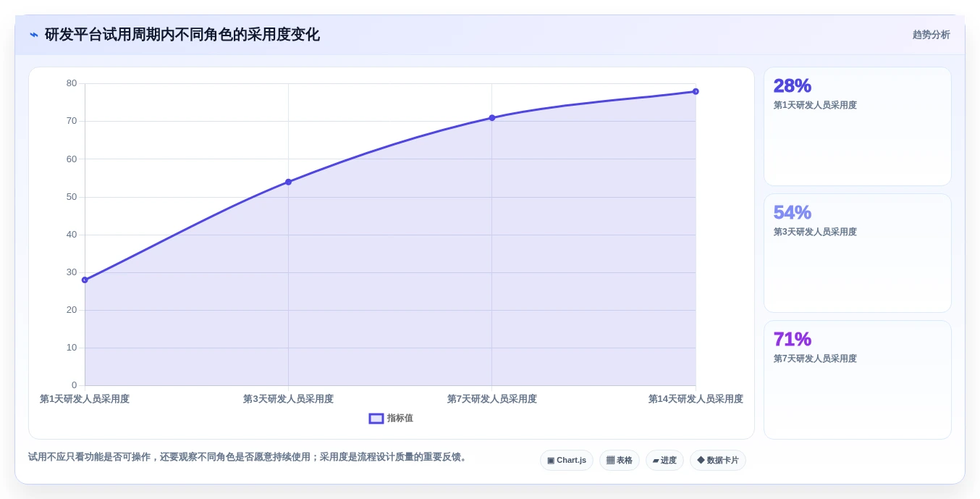Click the x-axis label 第14天研发人员采用度
980x499 pixels.
[696, 399]
